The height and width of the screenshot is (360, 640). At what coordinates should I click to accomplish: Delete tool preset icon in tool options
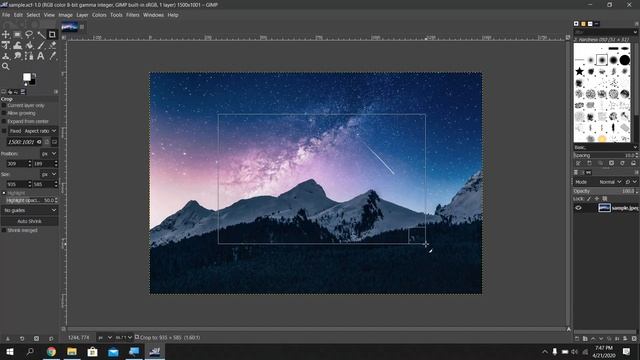tap(36, 338)
